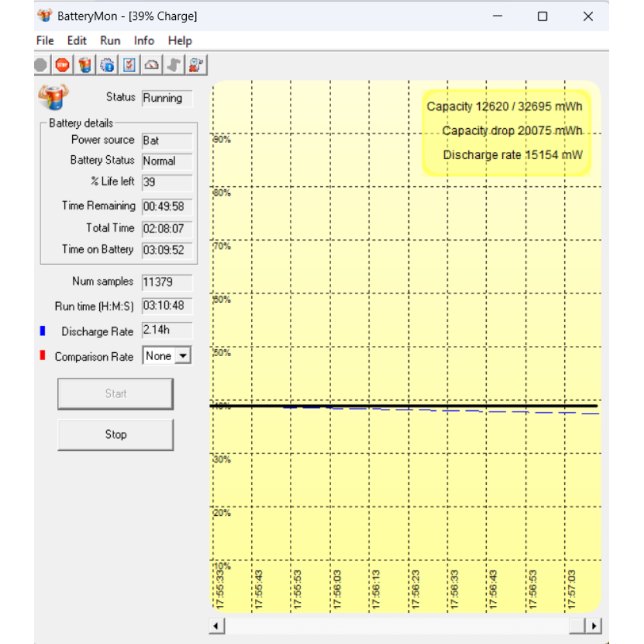Screen dimensions: 644x644
Task: Click the horizontal scrollbar left arrow
Action: pos(217,625)
